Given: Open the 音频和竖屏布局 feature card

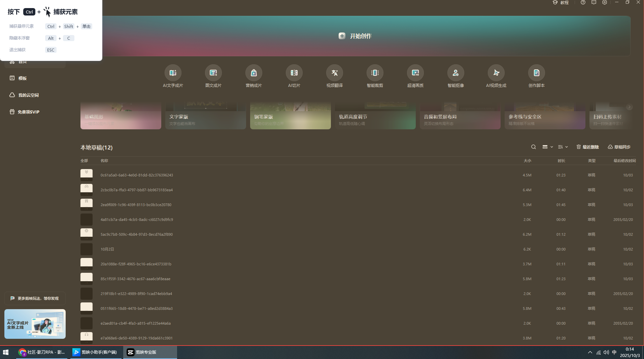Looking at the screenshot, I should [460, 116].
